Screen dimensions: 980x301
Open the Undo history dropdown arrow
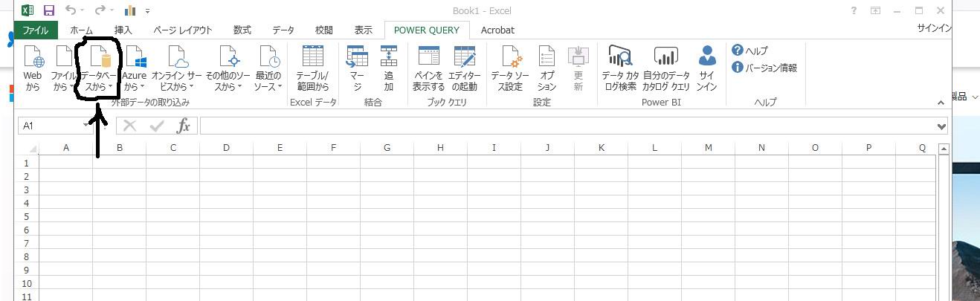pos(83,11)
